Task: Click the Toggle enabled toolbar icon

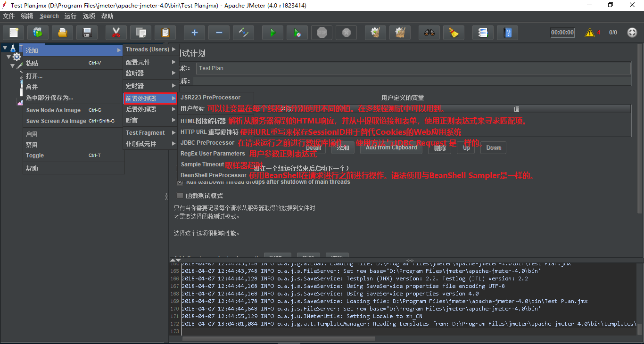Action: 243,33
